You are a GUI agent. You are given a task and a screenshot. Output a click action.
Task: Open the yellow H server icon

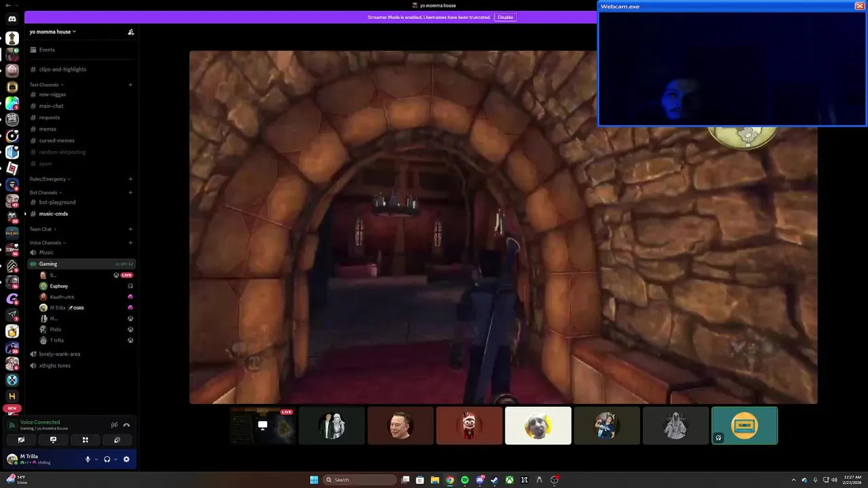[12, 396]
